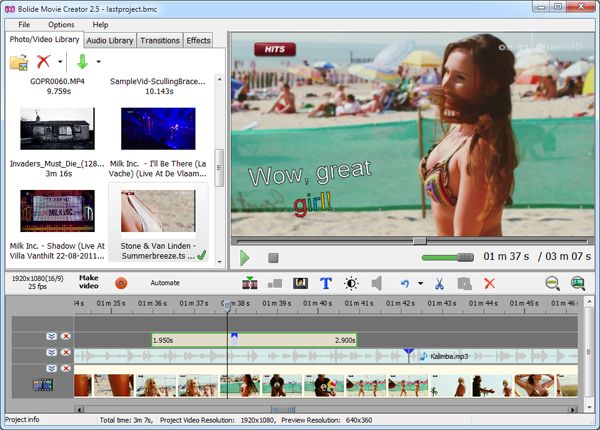Click the green volume slider

(447, 257)
